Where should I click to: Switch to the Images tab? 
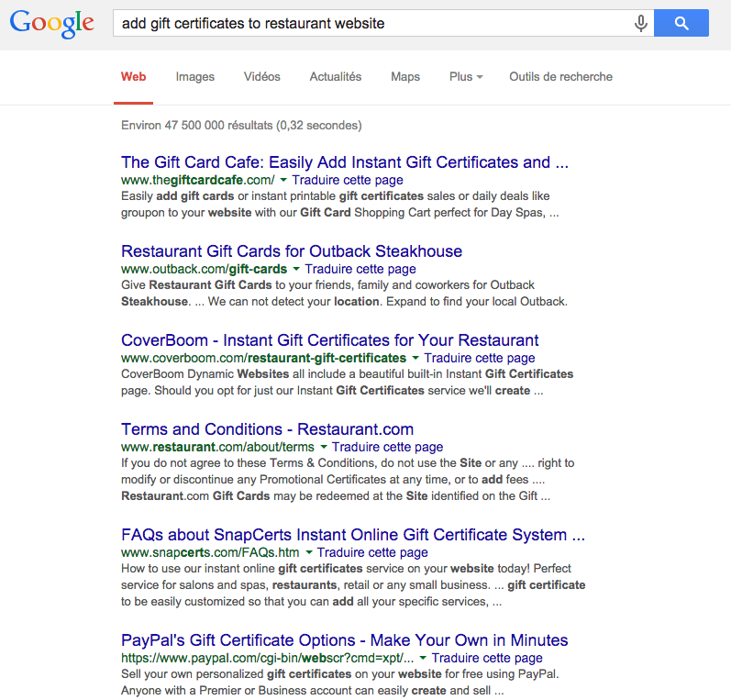tap(194, 76)
